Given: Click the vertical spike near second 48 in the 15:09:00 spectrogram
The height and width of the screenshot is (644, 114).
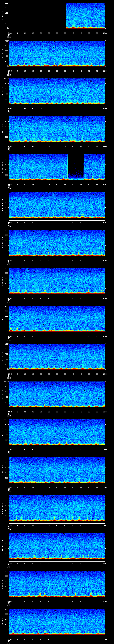Looking at the screenshot, I should click(x=86, y=20).
